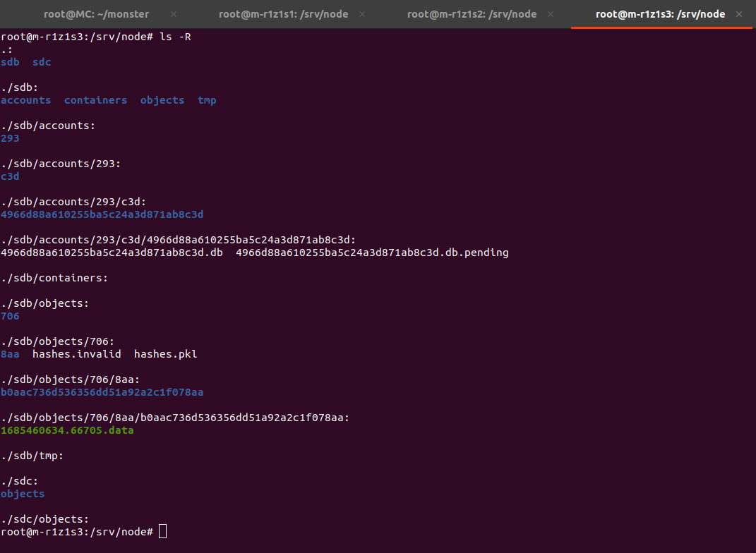The height and width of the screenshot is (553, 756).
Task: Click the blue accounts directory name
Action: coord(25,100)
